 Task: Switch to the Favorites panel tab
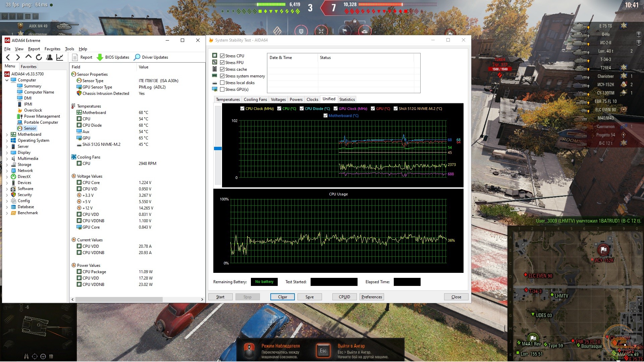[x=29, y=67]
